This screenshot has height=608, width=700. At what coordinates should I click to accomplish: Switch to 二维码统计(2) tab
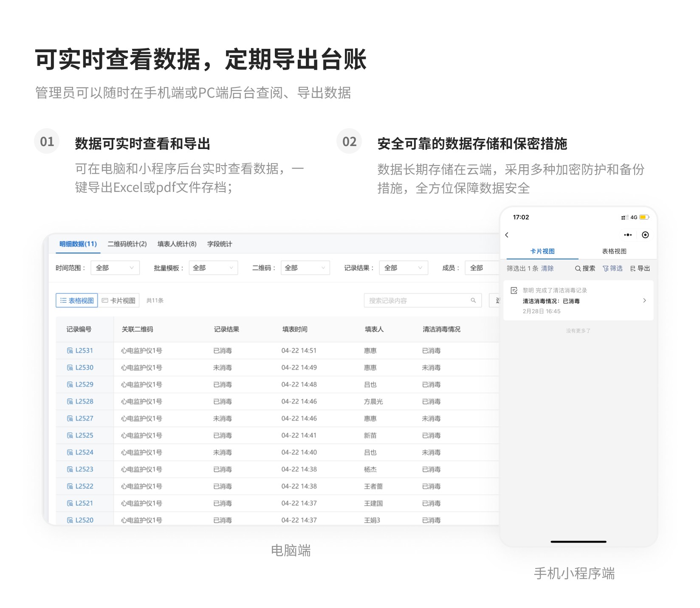click(x=127, y=244)
